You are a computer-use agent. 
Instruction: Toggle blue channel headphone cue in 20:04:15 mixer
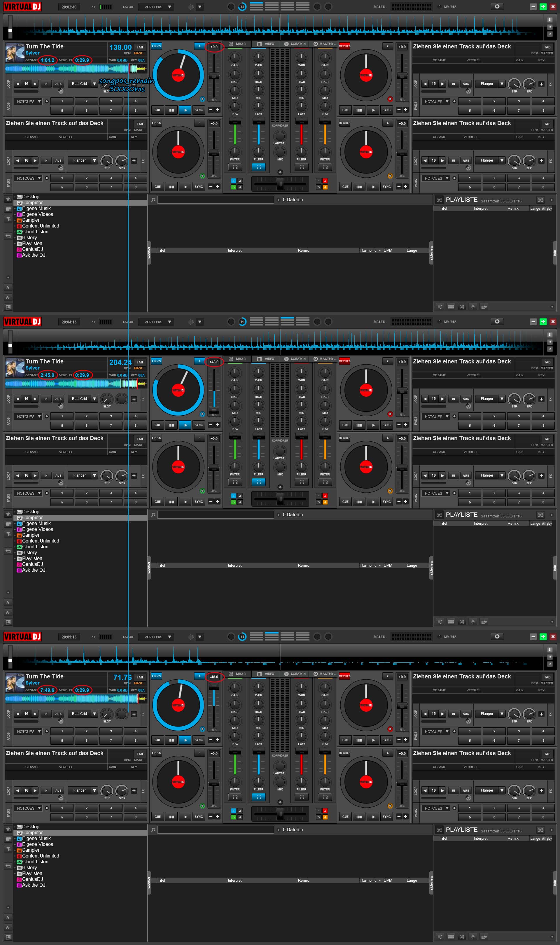(258, 482)
